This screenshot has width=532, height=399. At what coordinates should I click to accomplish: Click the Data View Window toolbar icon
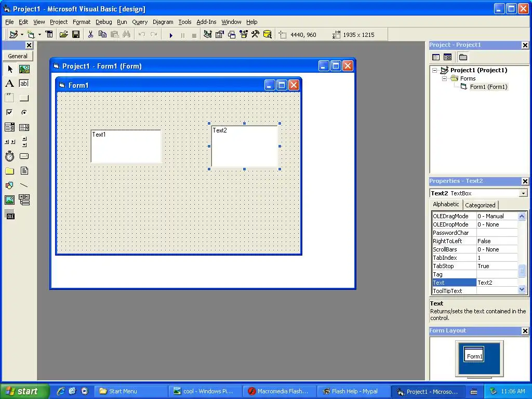268,34
